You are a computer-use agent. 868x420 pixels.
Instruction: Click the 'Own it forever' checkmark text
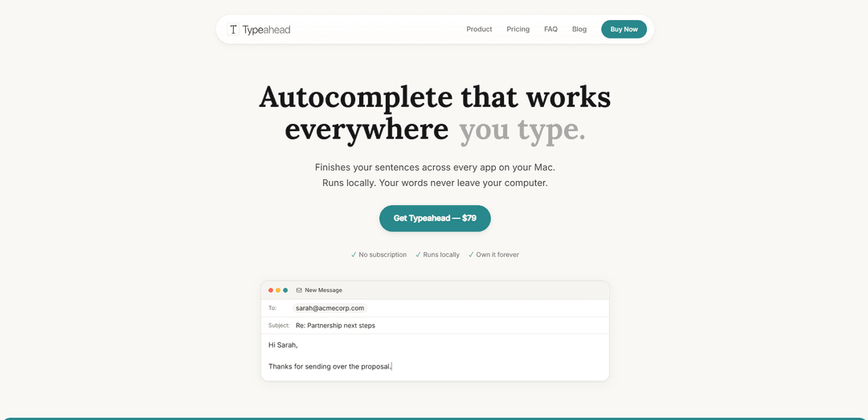[x=493, y=255]
